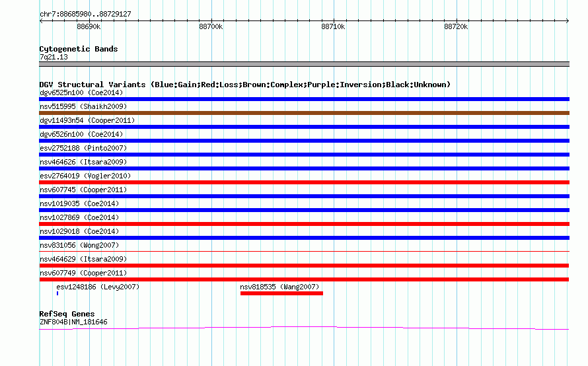Click the dgv6526n100 (Coe2014) label
The image size is (588, 366).
(x=81, y=134)
